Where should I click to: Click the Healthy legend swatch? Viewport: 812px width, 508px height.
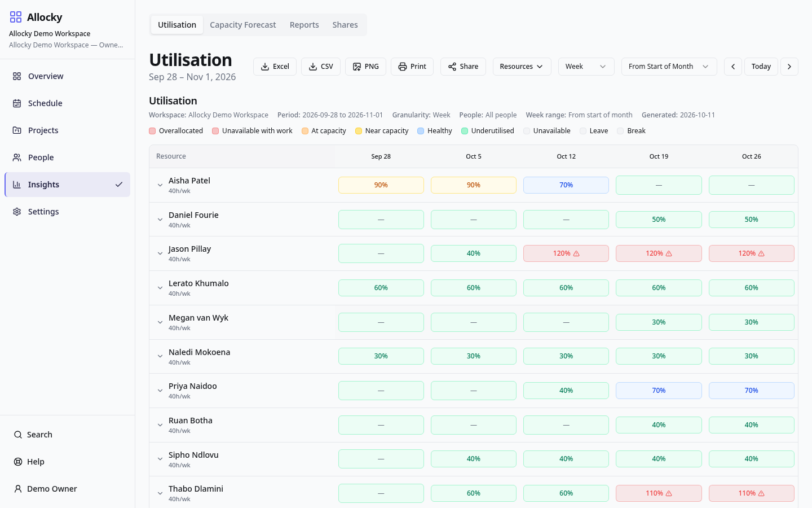tap(421, 131)
